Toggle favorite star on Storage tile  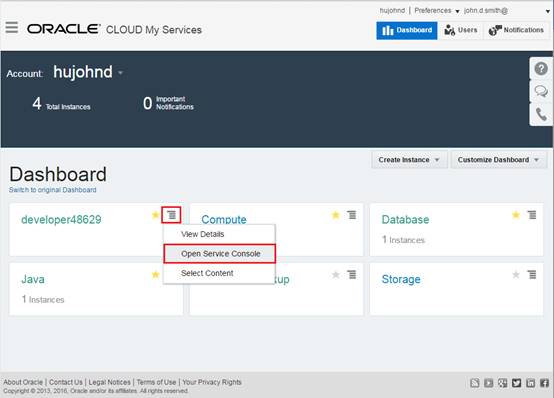(x=516, y=274)
